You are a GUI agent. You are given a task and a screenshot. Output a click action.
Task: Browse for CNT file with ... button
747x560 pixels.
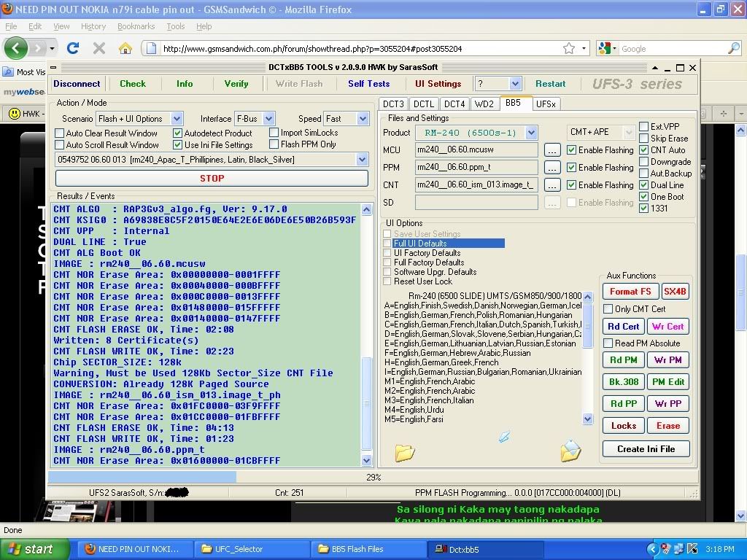click(x=552, y=184)
